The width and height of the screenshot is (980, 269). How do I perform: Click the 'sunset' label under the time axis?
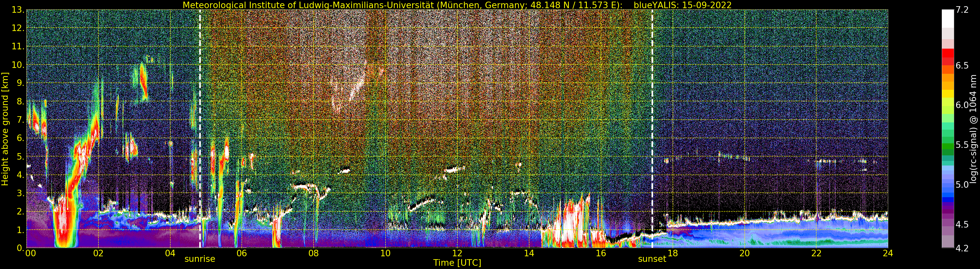[652, 259]
